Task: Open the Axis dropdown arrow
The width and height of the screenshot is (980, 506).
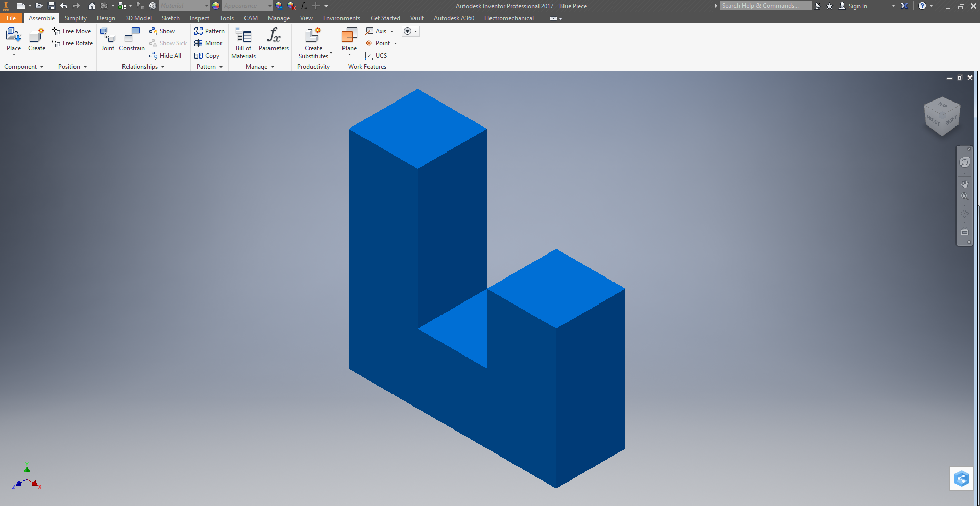Action: 392,31
